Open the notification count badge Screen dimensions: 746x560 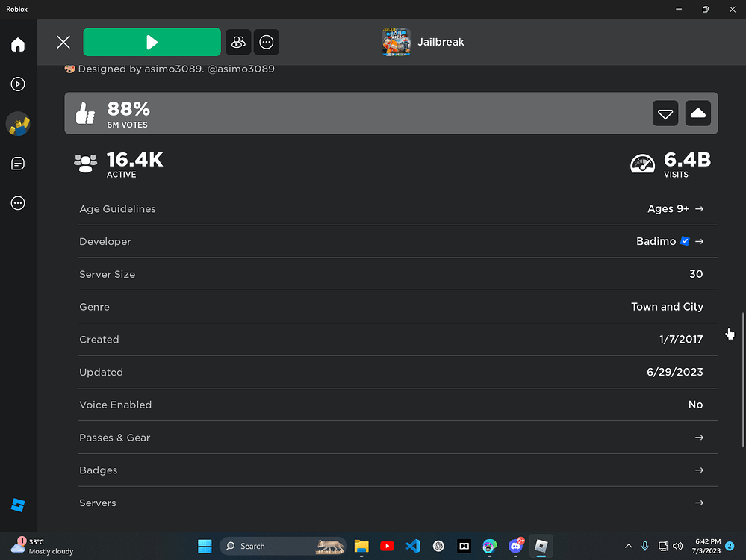[x=730, y=547]
